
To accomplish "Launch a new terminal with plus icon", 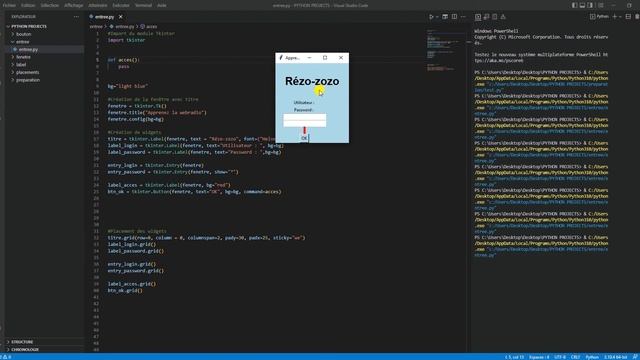I will coord(614,17).
